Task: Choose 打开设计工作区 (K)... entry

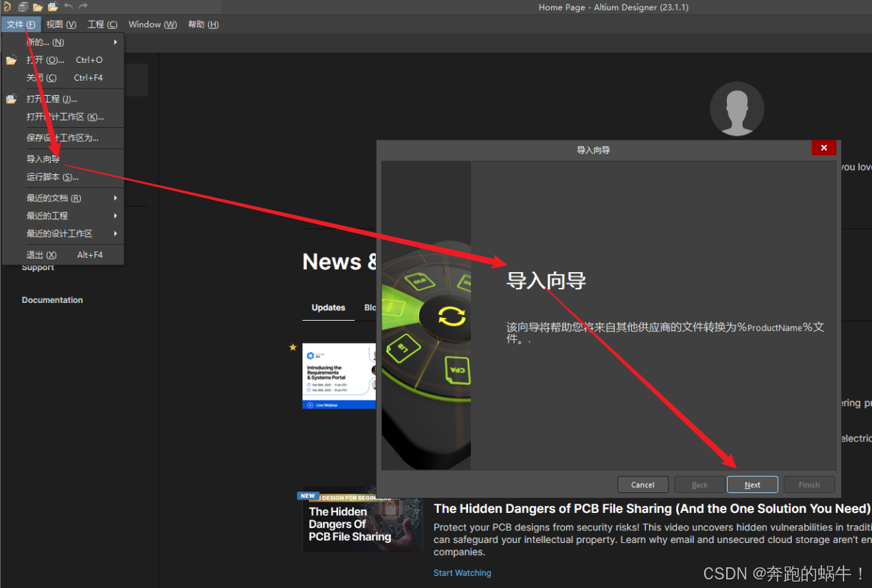Action: (x=63, y=116)
